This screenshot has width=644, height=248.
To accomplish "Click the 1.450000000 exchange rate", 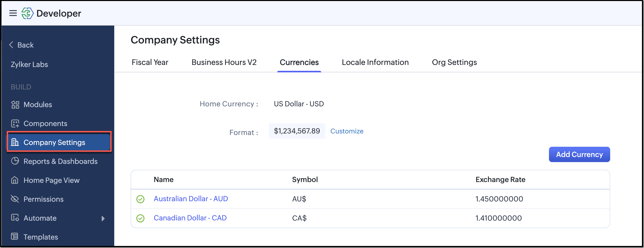I will coord(499,199).
